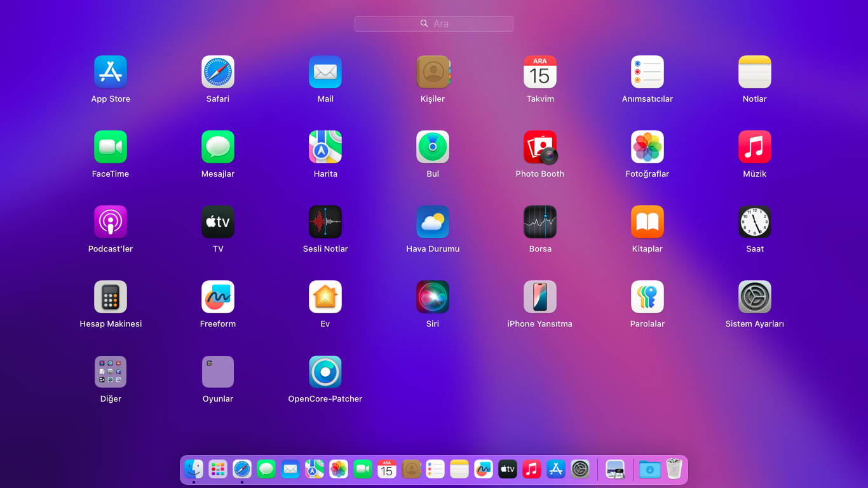Open the Trash in the Dock
The height and width of the screenshot is (488, 868).
[674, 470]
